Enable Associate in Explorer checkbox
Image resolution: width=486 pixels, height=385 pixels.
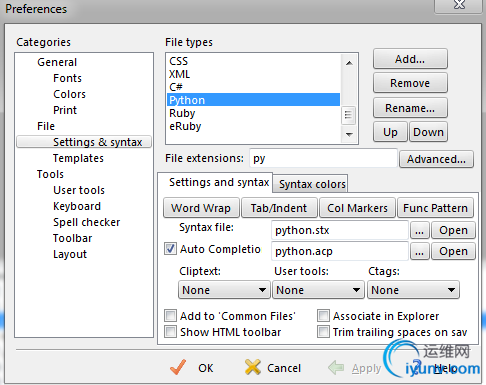pos(323,315)
